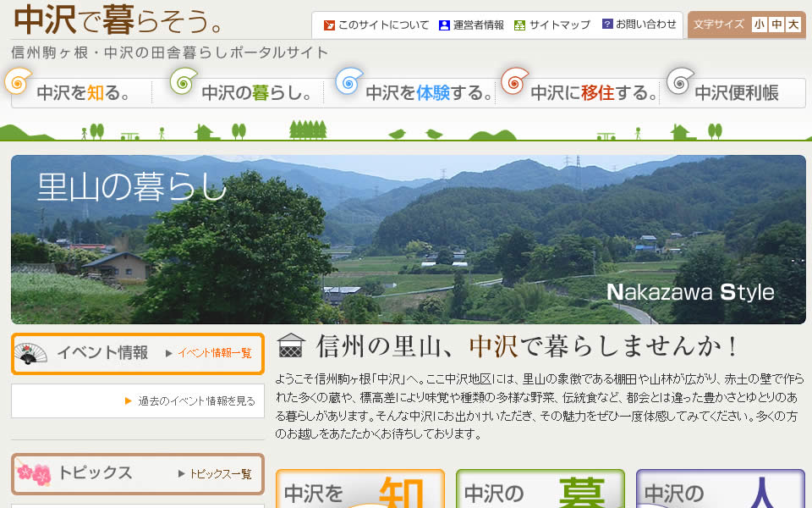812x508 pixels.
Task: Open the サイトマップ link
Action: tap(559, 25)
